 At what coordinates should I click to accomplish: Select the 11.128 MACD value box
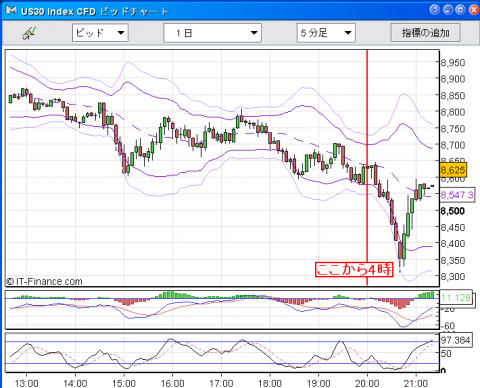coord(456,297)
